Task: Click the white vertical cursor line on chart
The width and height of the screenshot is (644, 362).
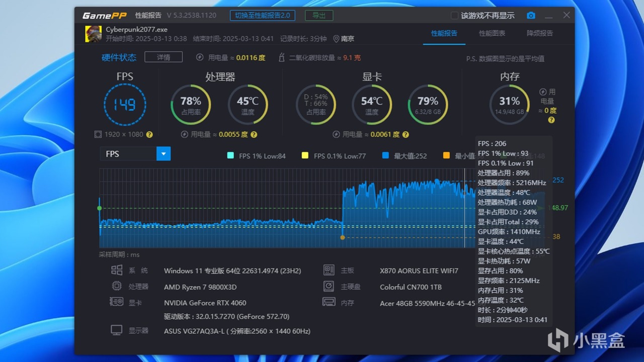Action: [x=464, y=208]
